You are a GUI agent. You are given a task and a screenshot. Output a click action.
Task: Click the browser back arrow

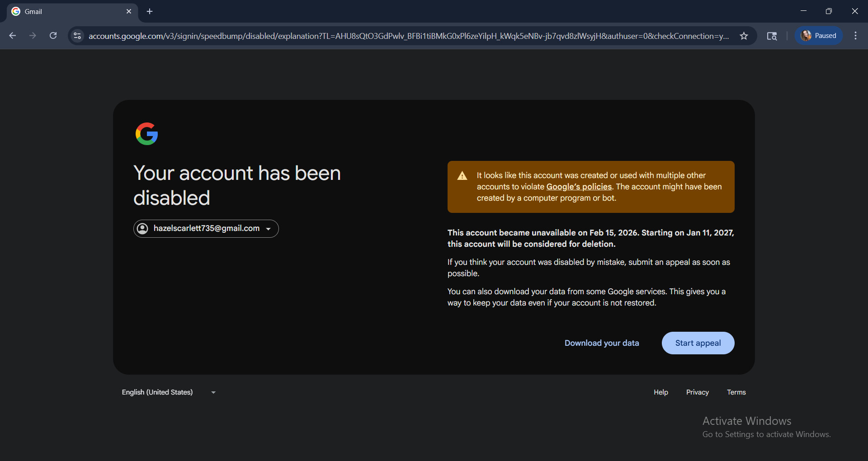[x=13, y=36]
